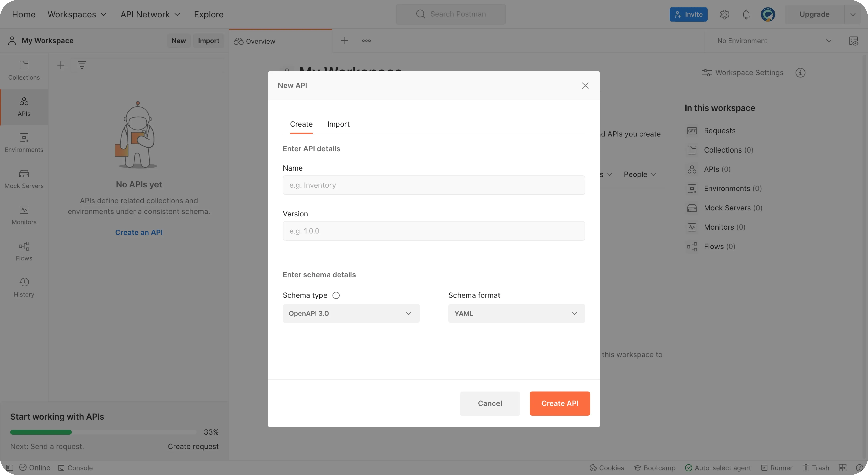Open the Cookies manager in status bar
868x475 pixels.
pyautogui.click(x=607, y=468)
